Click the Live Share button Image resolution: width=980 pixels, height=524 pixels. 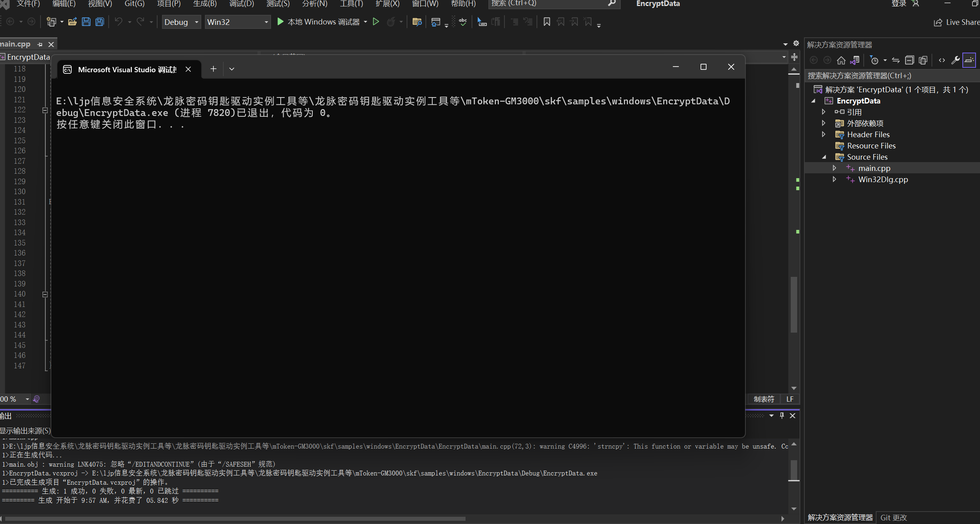point(956,22)
